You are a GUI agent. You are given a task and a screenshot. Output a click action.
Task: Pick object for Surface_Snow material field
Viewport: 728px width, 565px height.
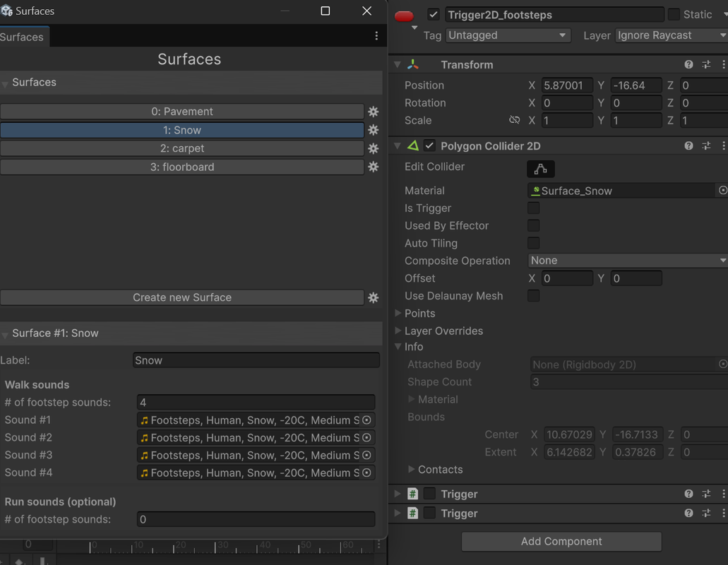(x=722, y=191)
